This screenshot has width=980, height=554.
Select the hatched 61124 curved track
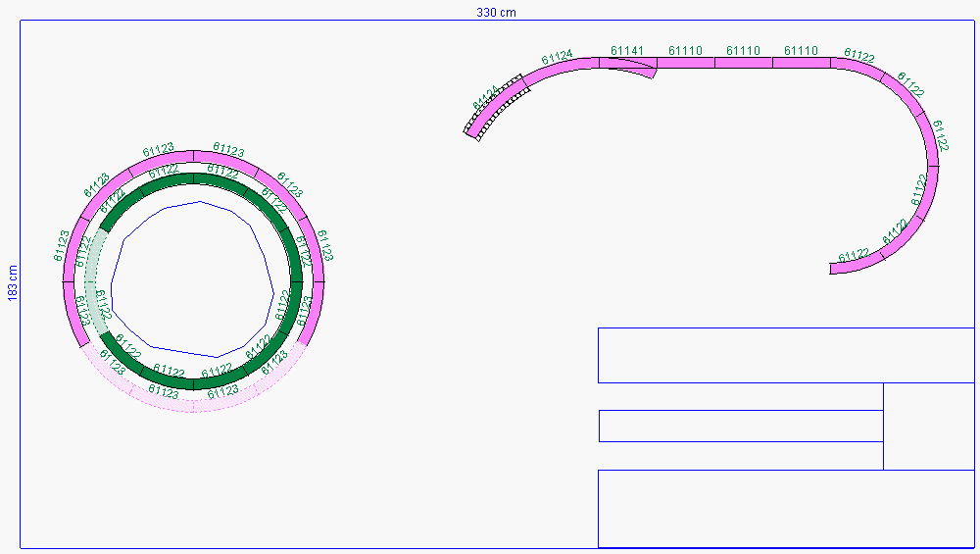tap(497, 106)
